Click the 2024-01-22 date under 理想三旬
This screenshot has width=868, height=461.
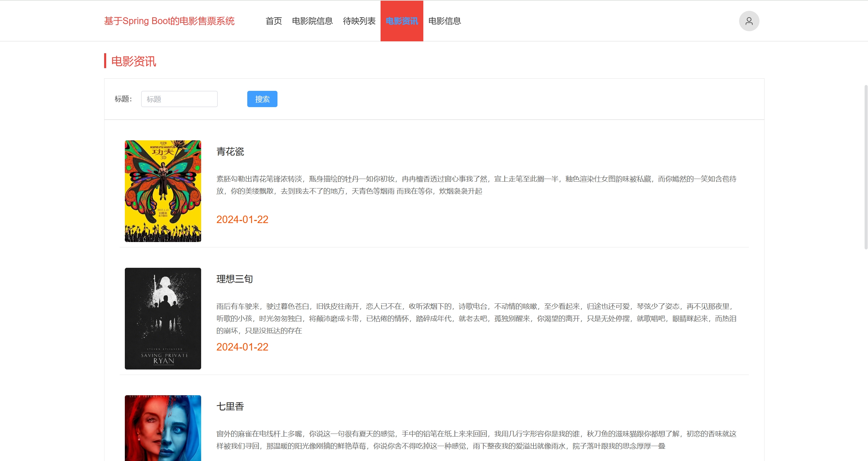242,347
